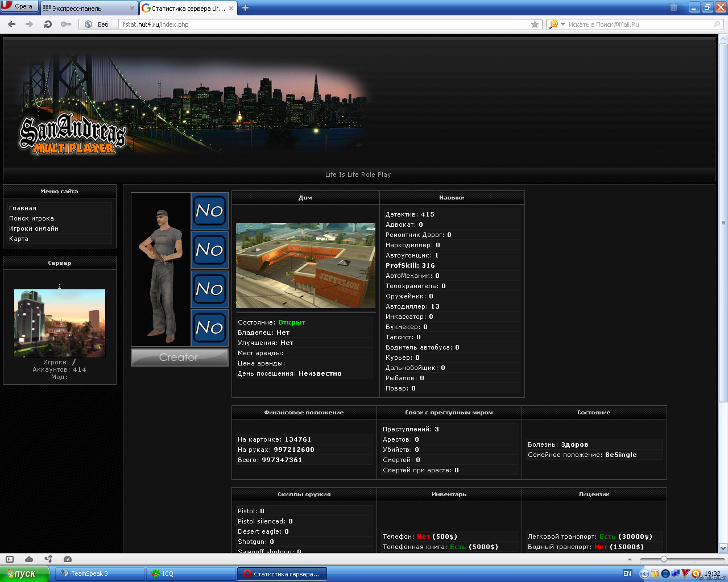Bookmark page with the star icon
The image size is (728, 582).
tap(535, 24)
